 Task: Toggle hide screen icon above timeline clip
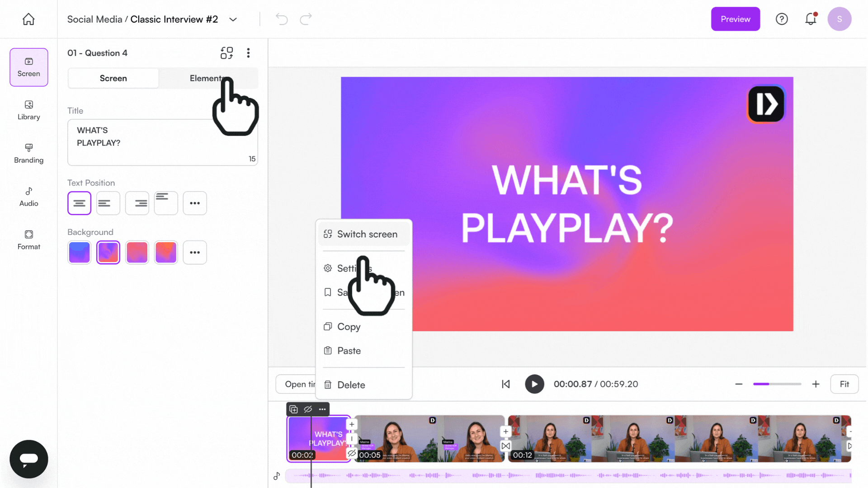click(x=308, y=409)
